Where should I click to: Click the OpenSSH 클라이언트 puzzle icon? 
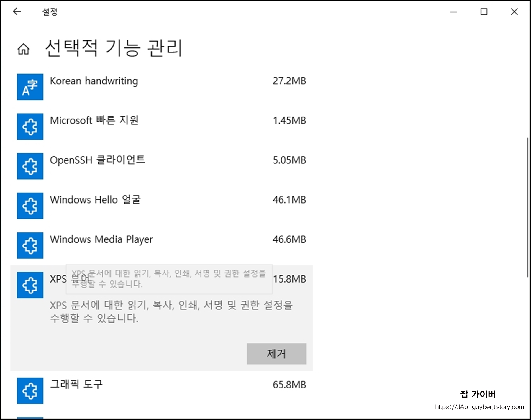[x=30, y=166]
